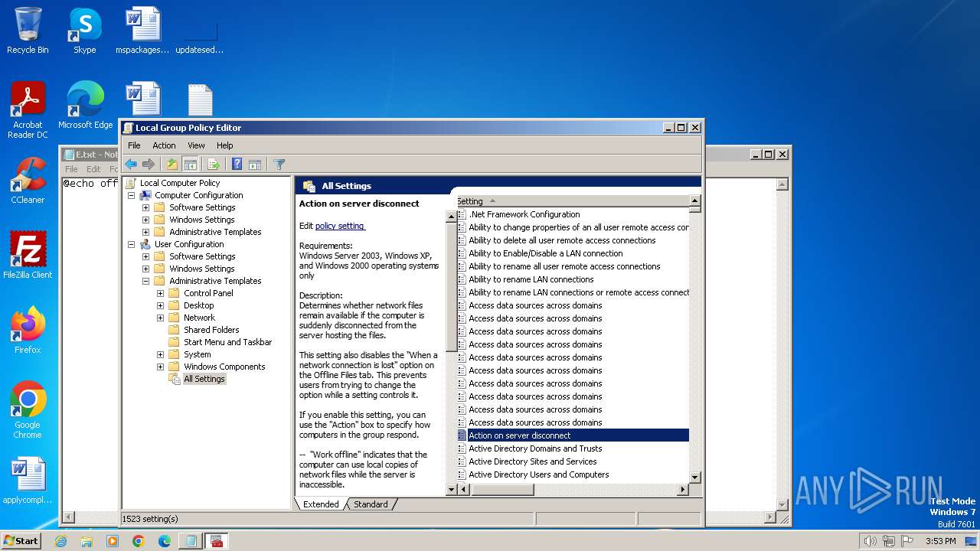This screenshot has height=551, width=980.
Task: Click volume speaker tray icon
Action: [870, 541]
